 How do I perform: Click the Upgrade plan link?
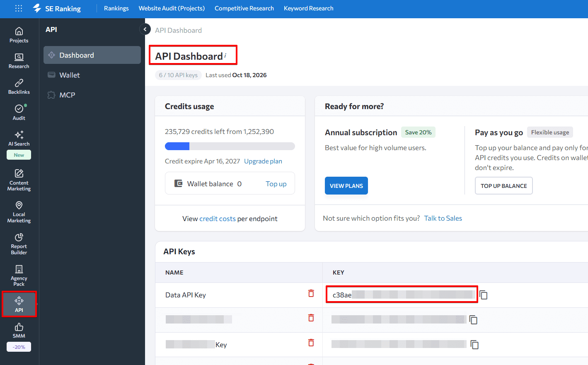pos(263,161)
